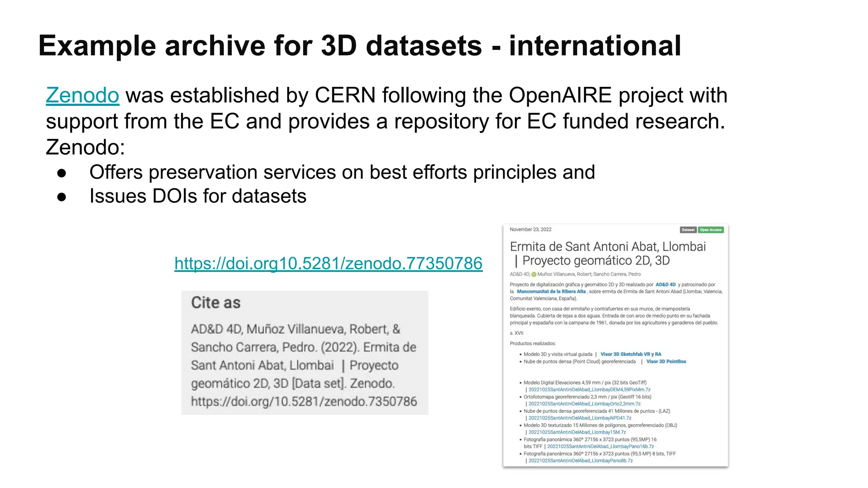
Task: Click the Open Access badge
Action: click(711, 230)
